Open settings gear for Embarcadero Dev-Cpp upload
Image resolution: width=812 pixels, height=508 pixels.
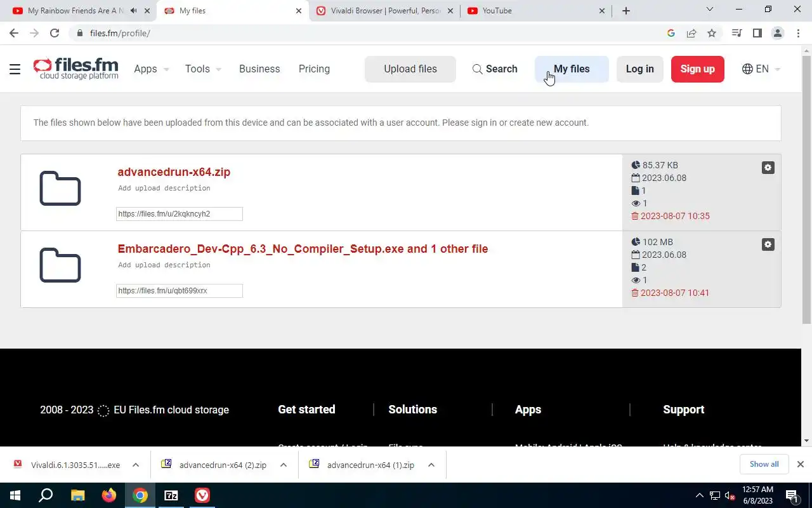coord(768,244)
